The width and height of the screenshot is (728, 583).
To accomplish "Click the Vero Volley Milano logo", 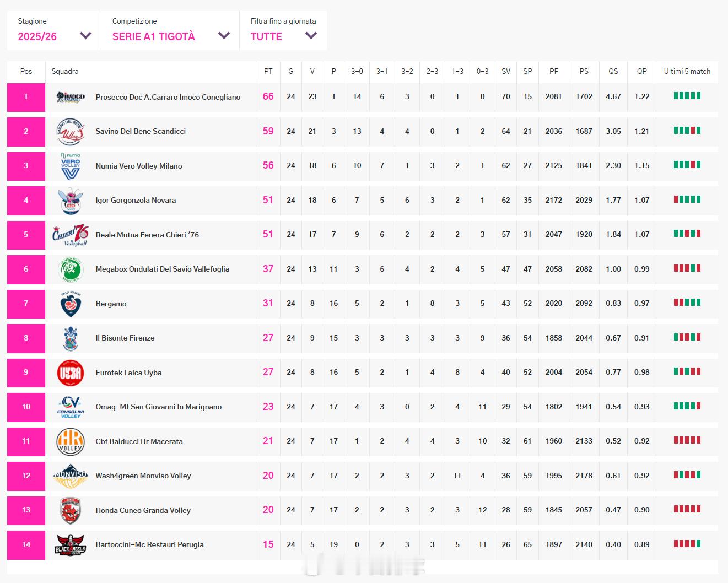I will click(71, 166).
